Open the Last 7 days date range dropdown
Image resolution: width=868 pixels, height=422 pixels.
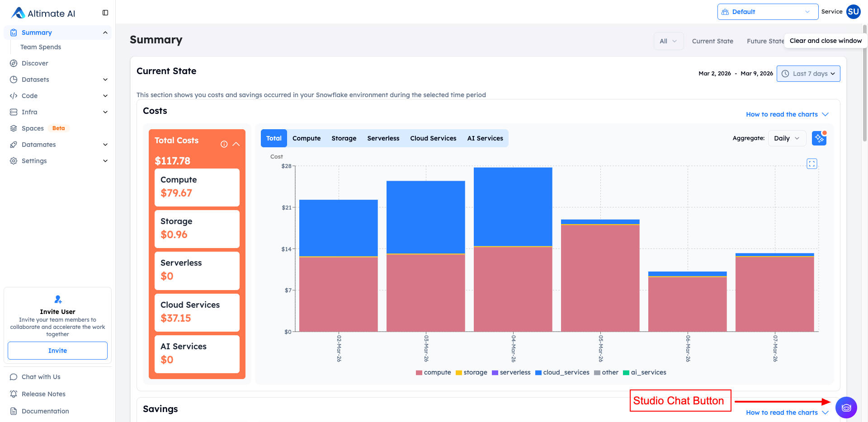pos(808,74)
